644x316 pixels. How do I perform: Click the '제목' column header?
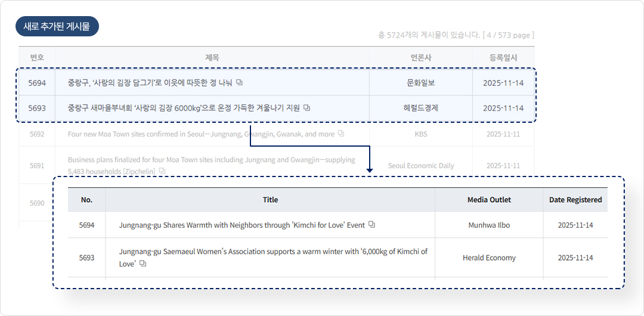(212, 58)
